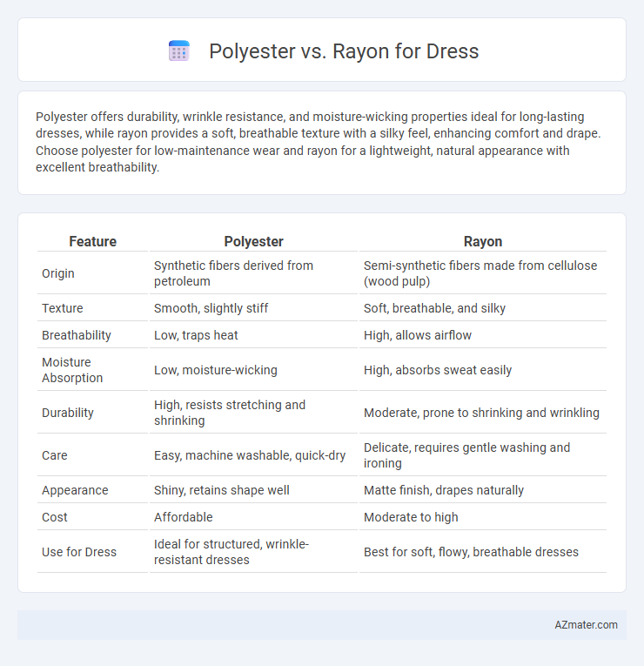Click the summary paragraph about polyester durability
The width and height of the screenshot is (644, 666).
319,142
